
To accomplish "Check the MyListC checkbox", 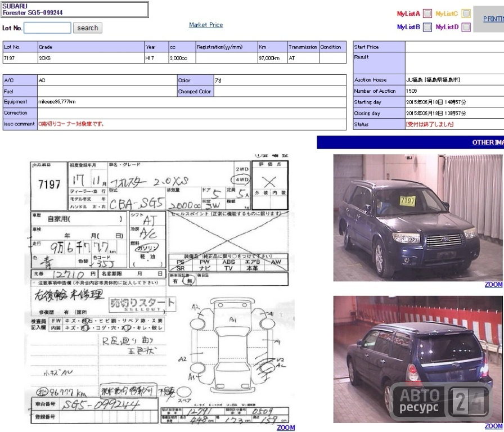I will [x=466, y=13].
